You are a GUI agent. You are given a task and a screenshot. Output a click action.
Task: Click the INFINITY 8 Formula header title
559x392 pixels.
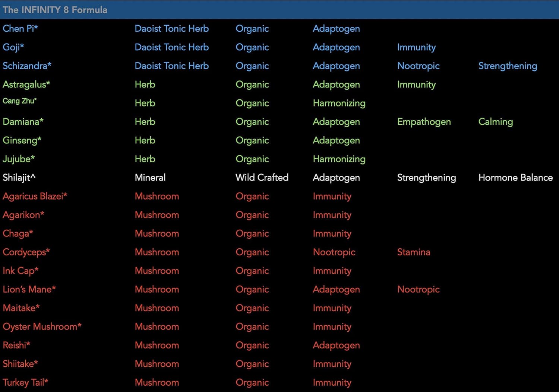[55, 10]
